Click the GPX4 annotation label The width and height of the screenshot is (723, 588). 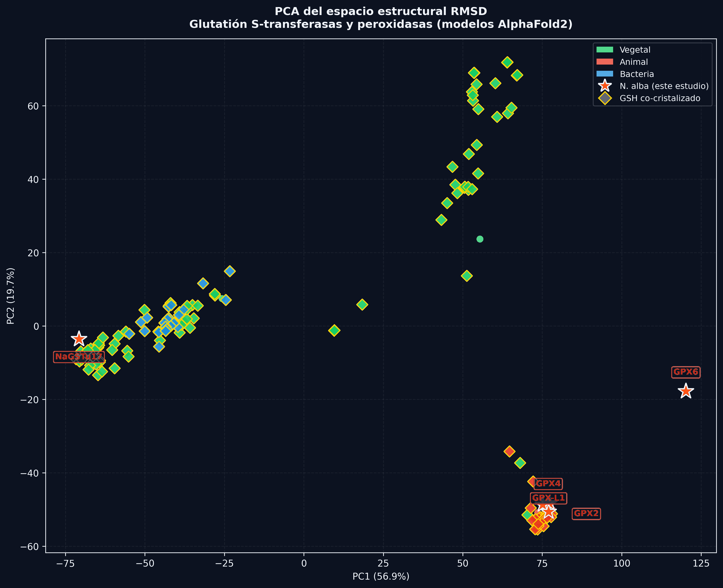pos(548,483)
